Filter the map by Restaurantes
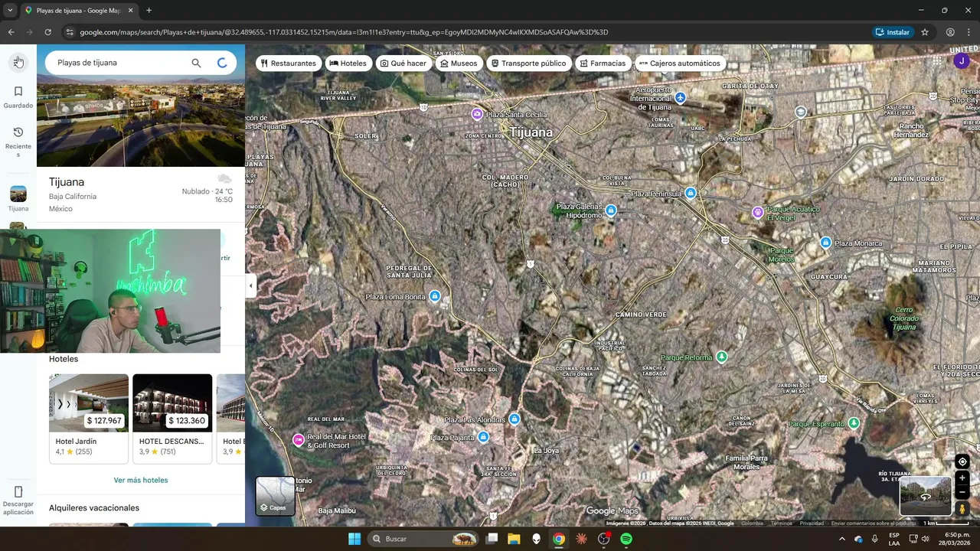This screenshot has width=980, height=551. click(x=289, y=64)
